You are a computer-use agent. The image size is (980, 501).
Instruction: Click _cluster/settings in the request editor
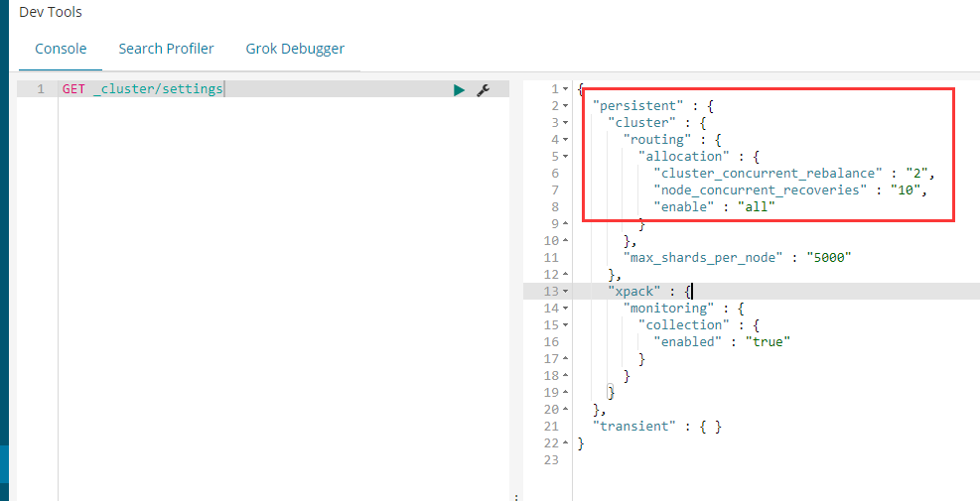[158, 89]
